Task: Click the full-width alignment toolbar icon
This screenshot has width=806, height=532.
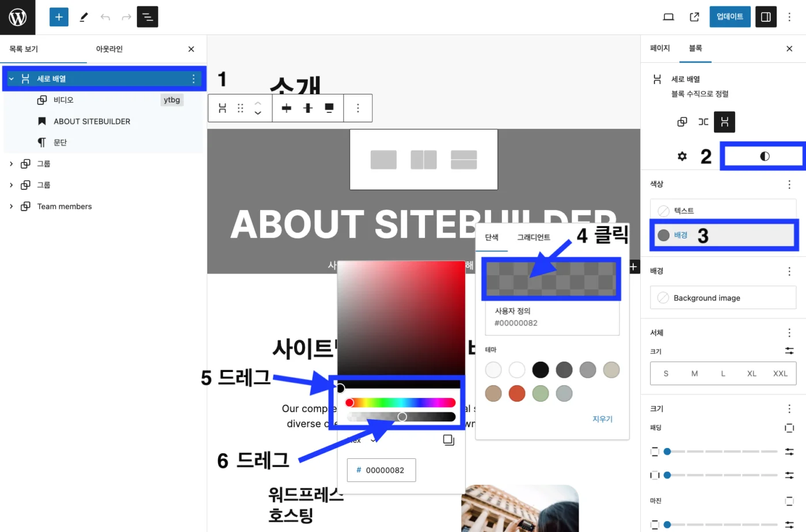Action: 329,108
